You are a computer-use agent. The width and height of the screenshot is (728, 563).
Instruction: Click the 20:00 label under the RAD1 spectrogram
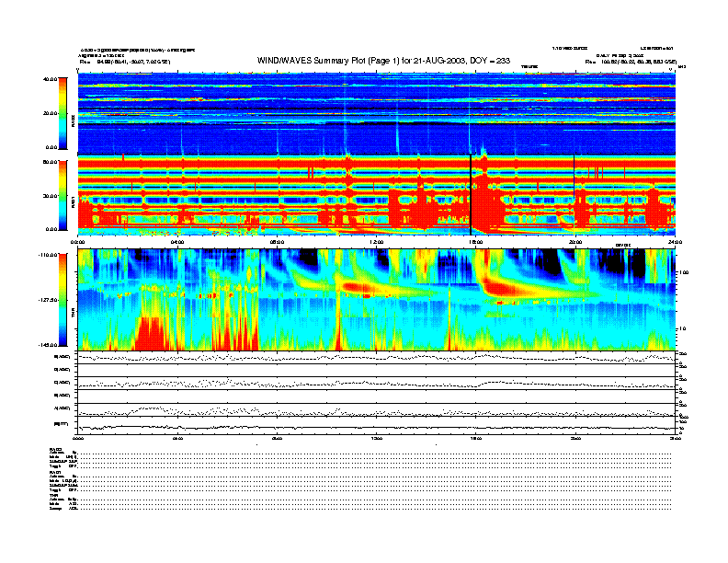[575, 242]
